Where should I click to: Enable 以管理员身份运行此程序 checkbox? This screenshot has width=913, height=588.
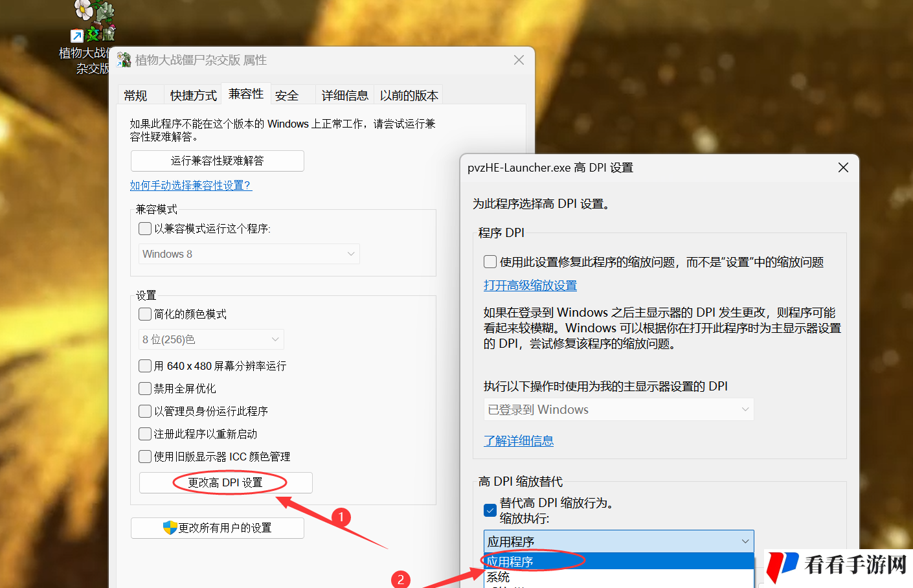145,411
